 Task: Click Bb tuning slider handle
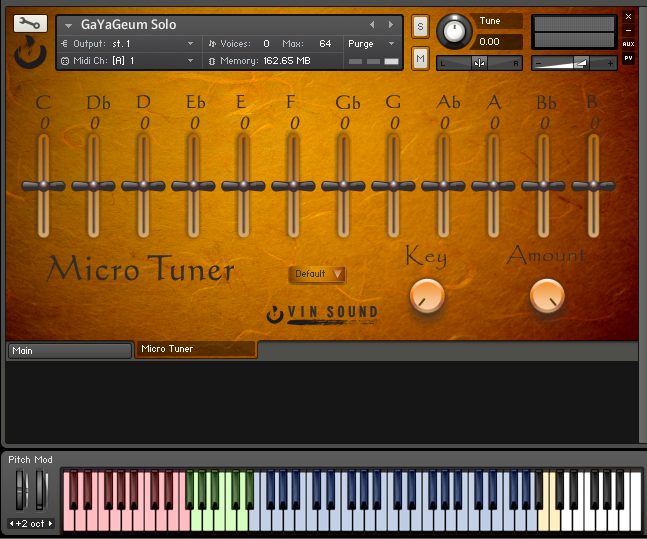click(x=543, y=186)
